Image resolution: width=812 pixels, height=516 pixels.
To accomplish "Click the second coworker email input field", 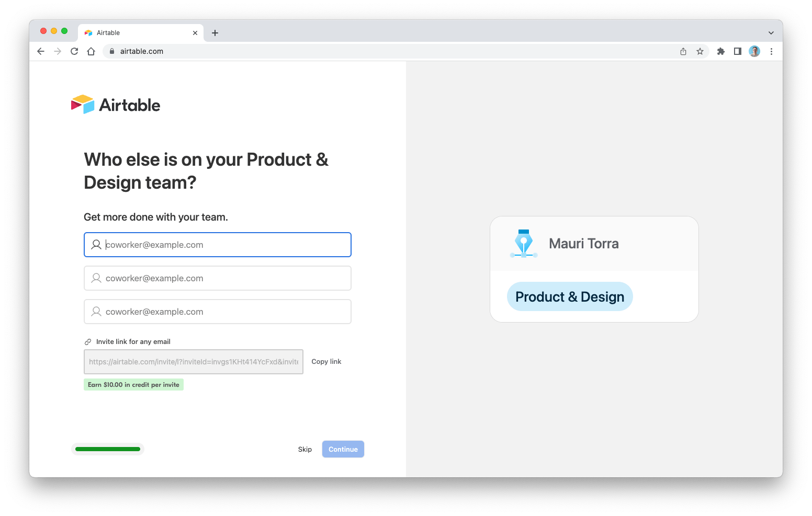I will tap(218, 278).
